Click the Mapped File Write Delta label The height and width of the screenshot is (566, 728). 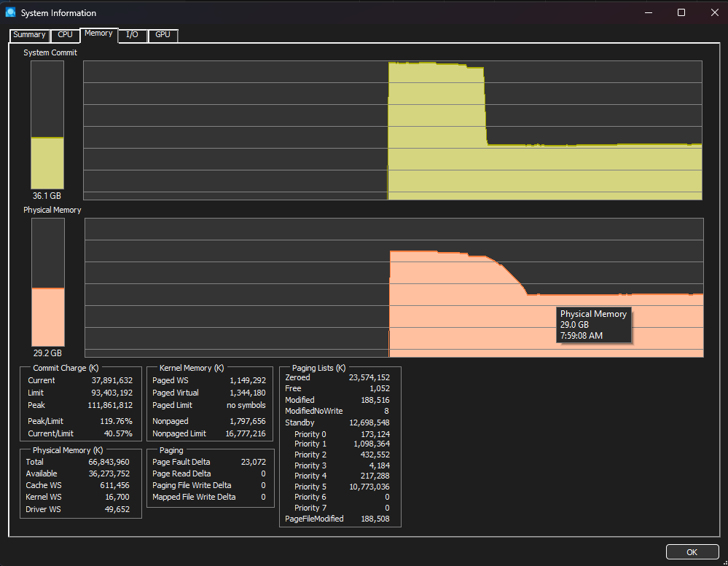click(x=194, y=497)
